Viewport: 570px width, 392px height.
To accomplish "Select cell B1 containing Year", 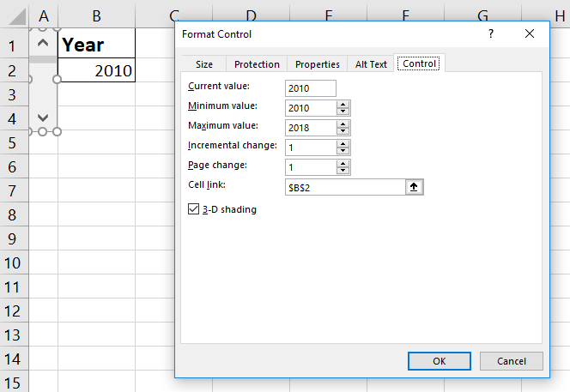I will click(96, 43).
